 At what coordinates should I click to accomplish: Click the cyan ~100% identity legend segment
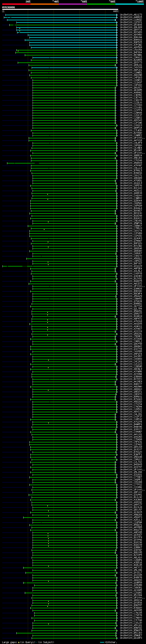click(x=130, y=4)
